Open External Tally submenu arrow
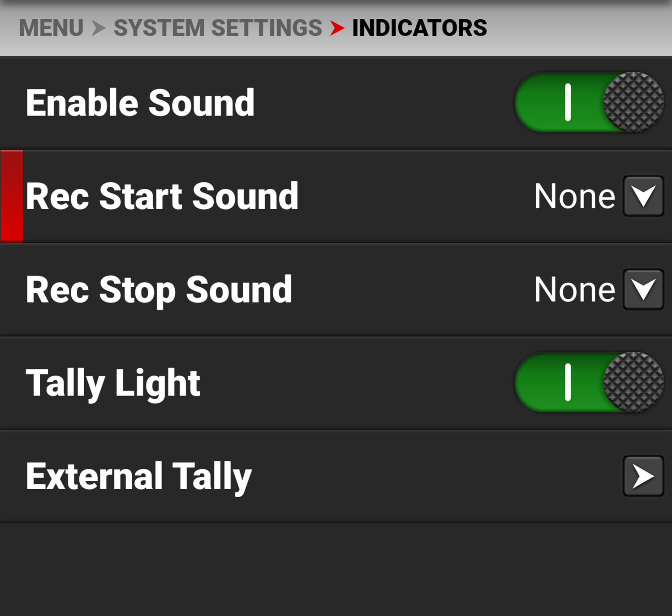The image size is (672, 616). [643, 476]
